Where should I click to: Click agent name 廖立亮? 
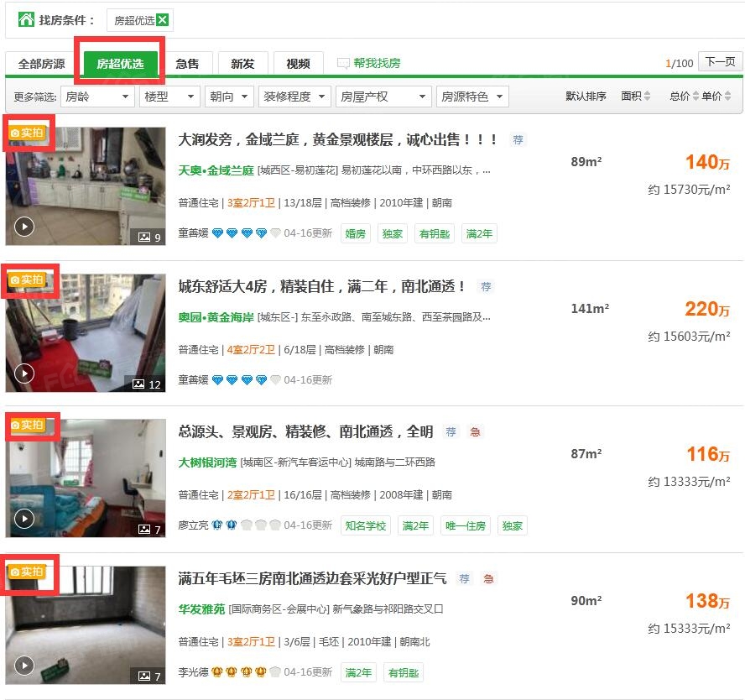(x=193, y=525)
